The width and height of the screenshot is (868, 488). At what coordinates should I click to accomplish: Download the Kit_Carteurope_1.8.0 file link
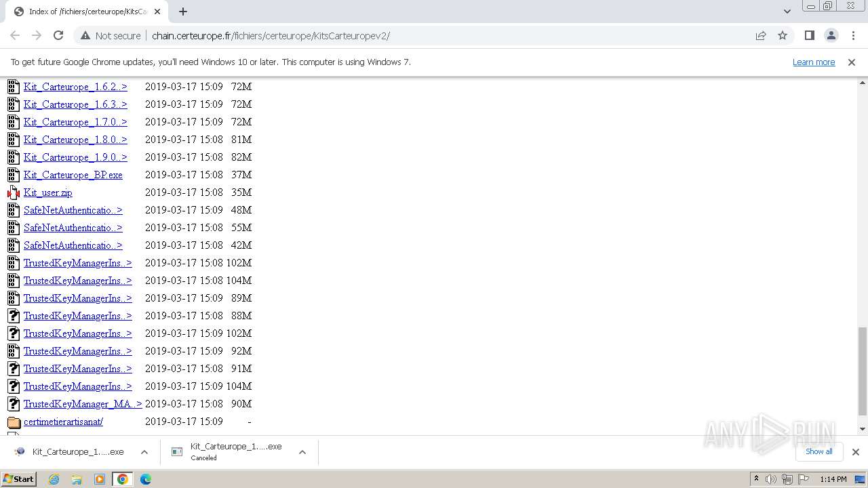coord(75,140)
